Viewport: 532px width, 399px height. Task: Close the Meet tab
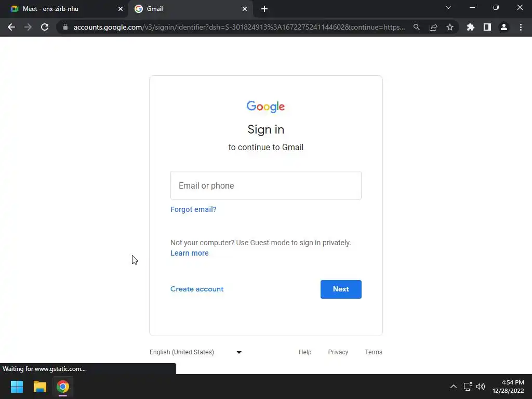coord(121,9)
